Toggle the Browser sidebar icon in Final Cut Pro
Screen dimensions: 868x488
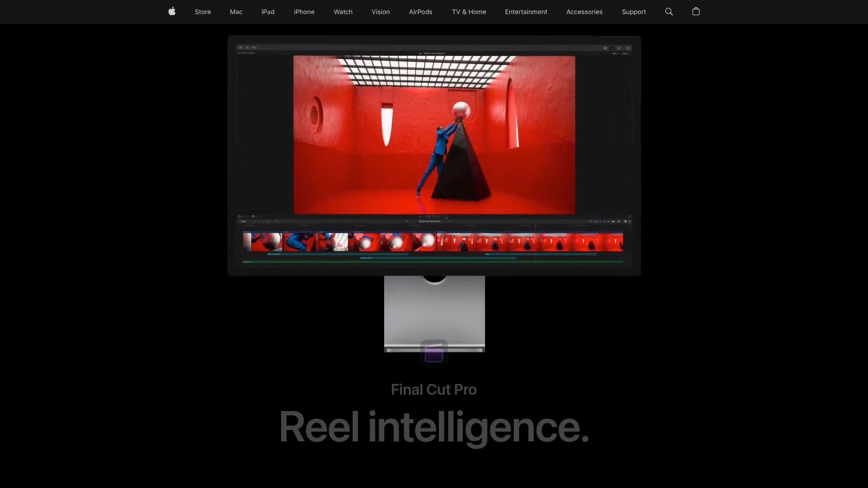click(239, 47)
